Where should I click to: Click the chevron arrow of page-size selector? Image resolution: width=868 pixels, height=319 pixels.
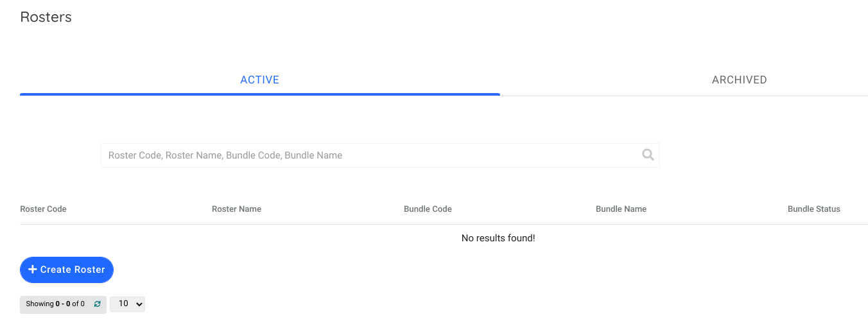139,304
